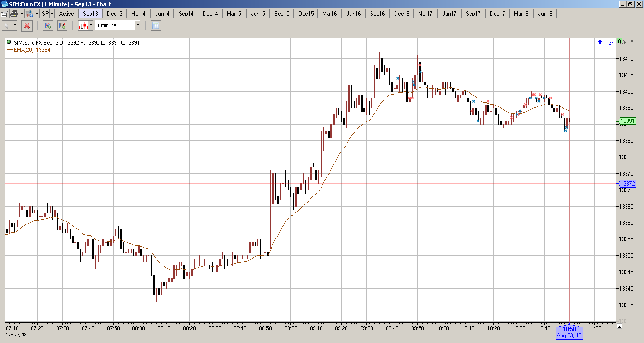Click the data table grid icon
The width and height of the screenshot is (644, 343).
(156, 25)
